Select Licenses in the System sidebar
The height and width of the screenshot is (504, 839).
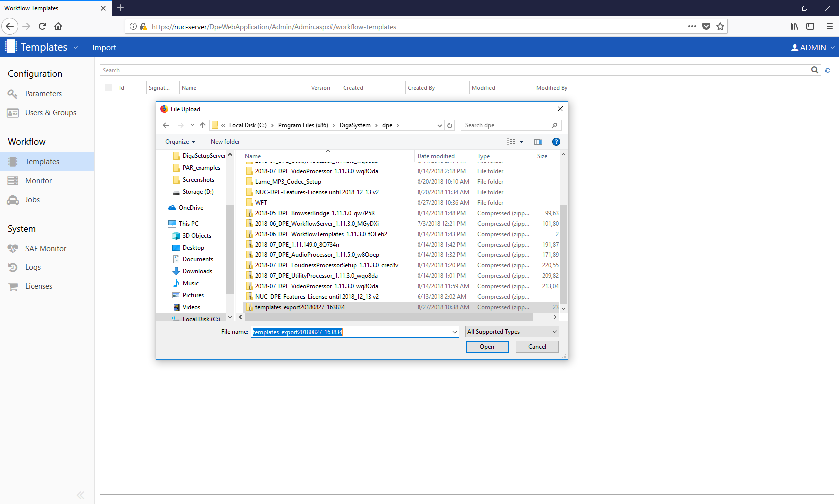(38, 286)
